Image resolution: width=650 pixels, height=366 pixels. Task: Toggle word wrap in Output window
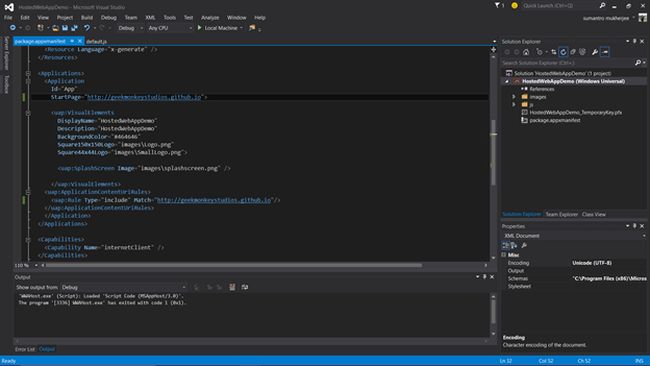tap(245, 287)
